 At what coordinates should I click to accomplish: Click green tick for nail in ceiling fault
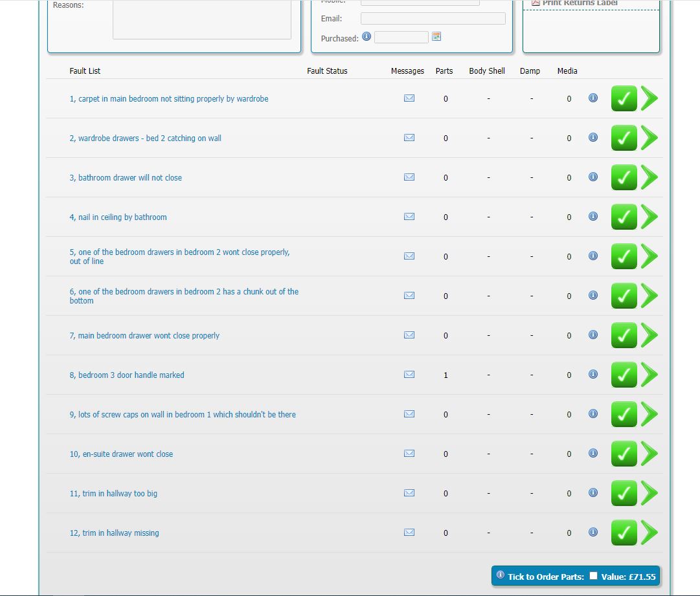point(624,217)
